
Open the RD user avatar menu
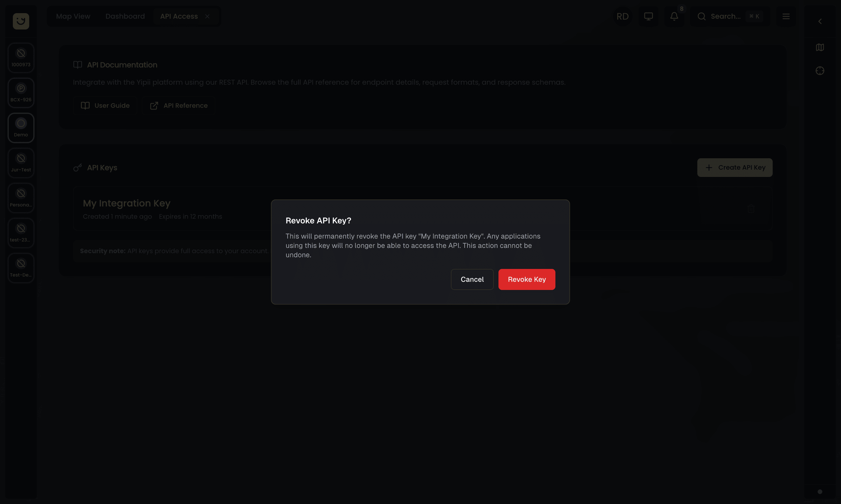(x=622, y=16)
